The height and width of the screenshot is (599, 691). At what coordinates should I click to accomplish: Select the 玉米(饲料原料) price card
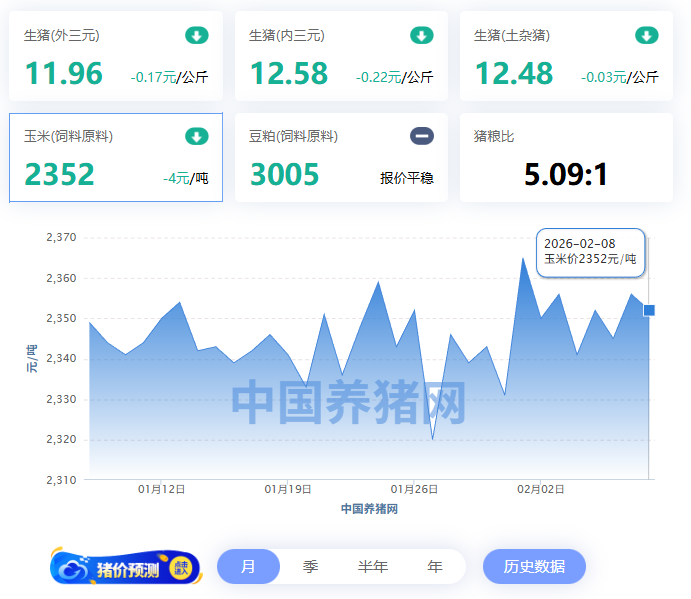click(116, 158)
